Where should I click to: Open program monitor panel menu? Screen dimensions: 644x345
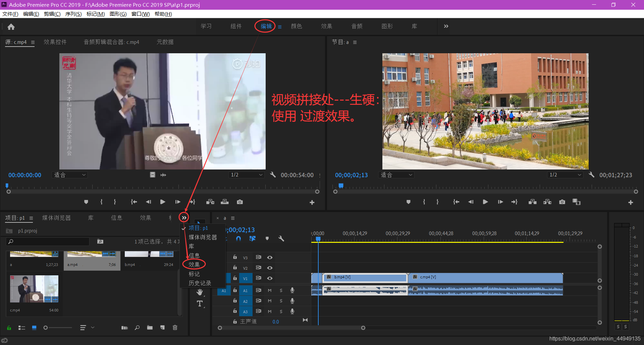(x=355, y=42)
